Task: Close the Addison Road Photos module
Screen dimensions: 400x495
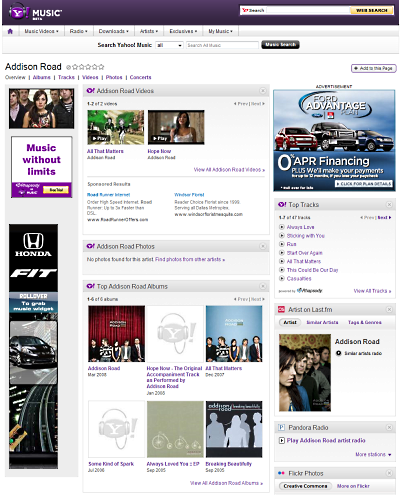Action: point(263,246)
